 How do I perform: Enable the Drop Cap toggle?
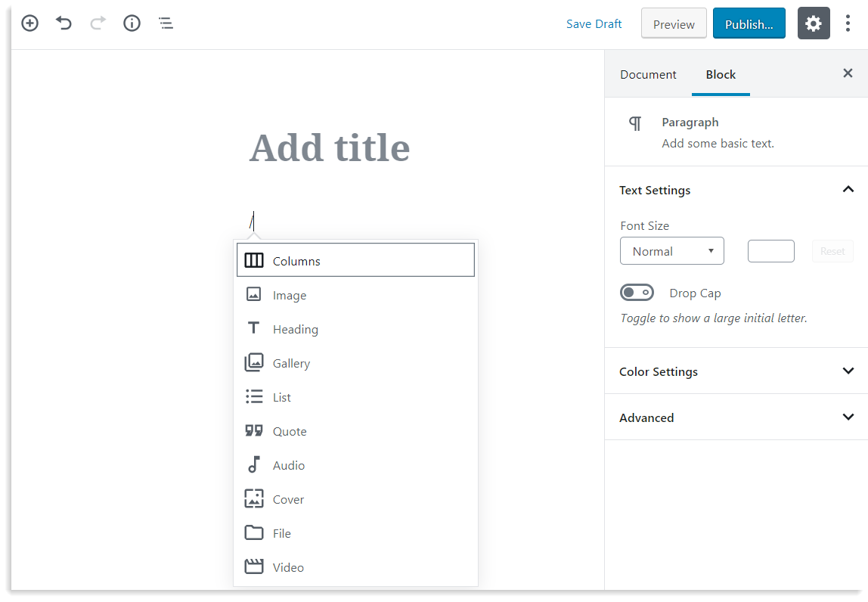[637, 293]
